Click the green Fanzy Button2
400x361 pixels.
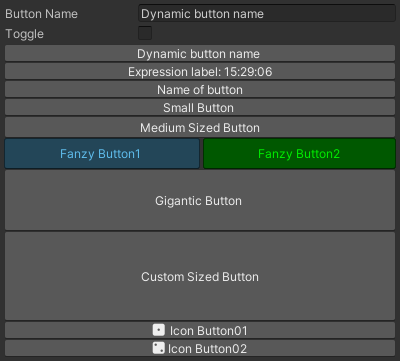point(299,154)
